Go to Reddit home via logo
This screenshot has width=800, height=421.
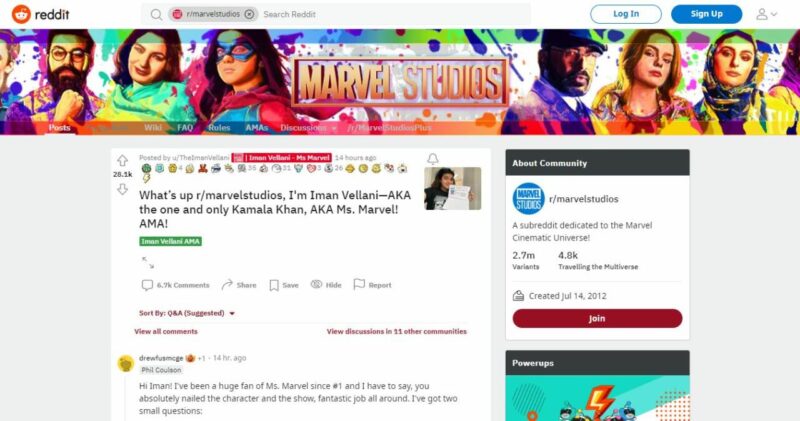point(40,14)
